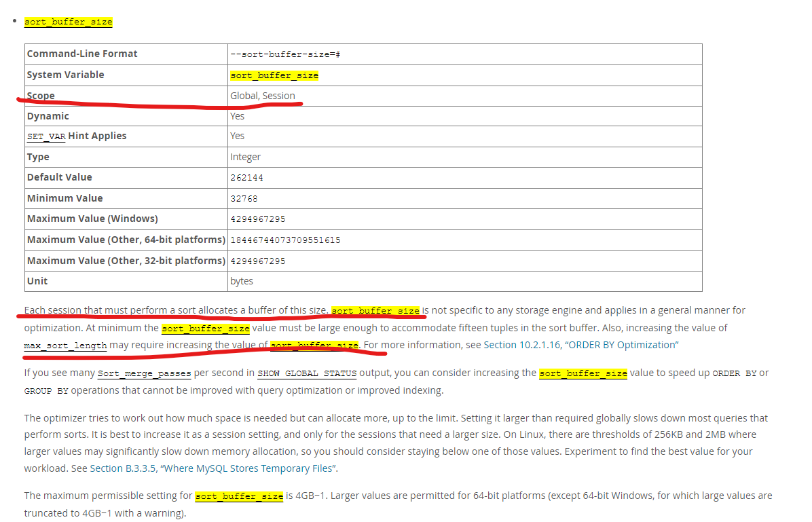Click the 18446744073709551615 maximum value

pos(285,240)
